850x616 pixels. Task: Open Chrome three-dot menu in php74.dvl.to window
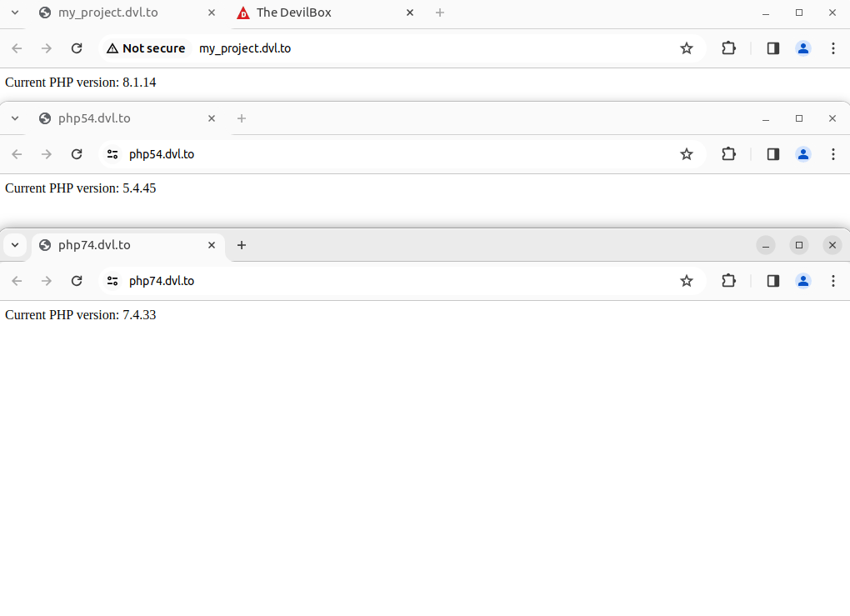[x=833, y=281]
